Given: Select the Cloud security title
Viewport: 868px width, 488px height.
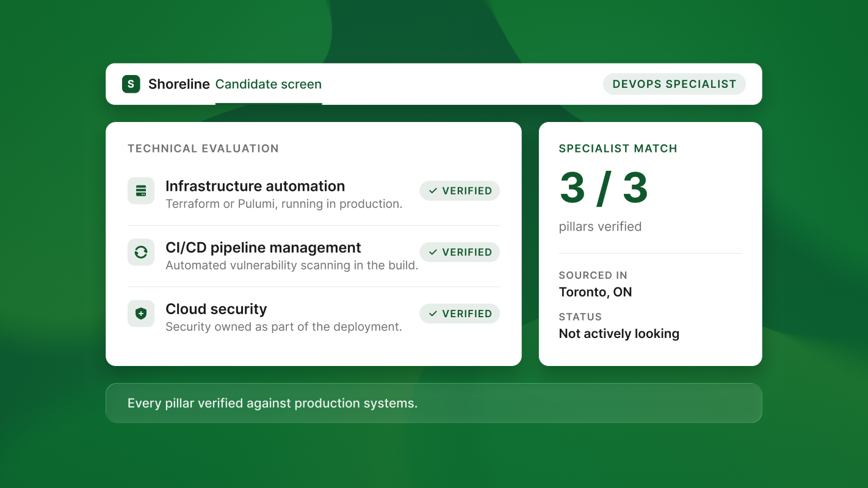Looking at the screenshot, I should click(216, 309).
